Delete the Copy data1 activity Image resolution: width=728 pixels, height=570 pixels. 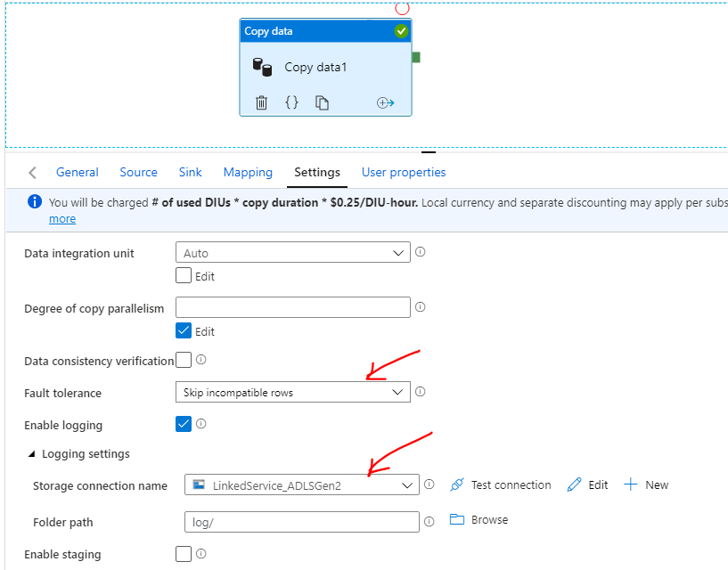click(x=261, y=102)
